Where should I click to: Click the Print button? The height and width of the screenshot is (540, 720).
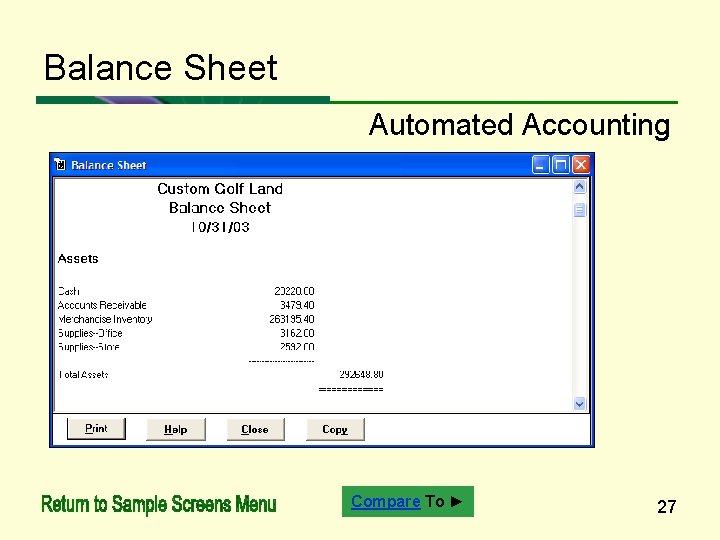coord(96,428)
